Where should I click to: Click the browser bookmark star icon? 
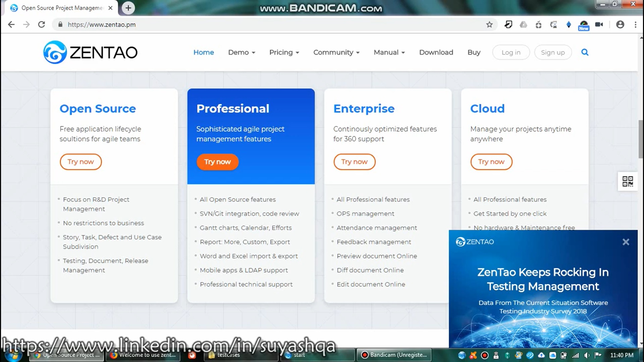pos(489,24)
